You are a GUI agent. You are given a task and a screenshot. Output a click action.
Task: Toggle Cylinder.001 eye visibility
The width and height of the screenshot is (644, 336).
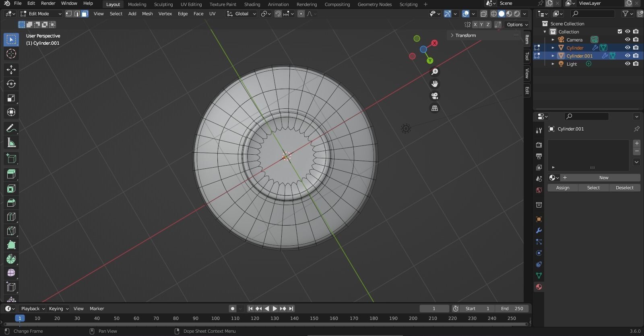point(627,56)
